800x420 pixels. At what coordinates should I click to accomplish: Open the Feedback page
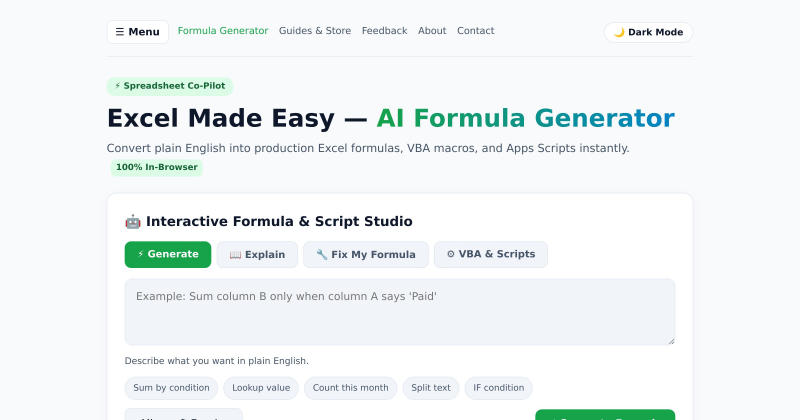click(x=384, y=31)
